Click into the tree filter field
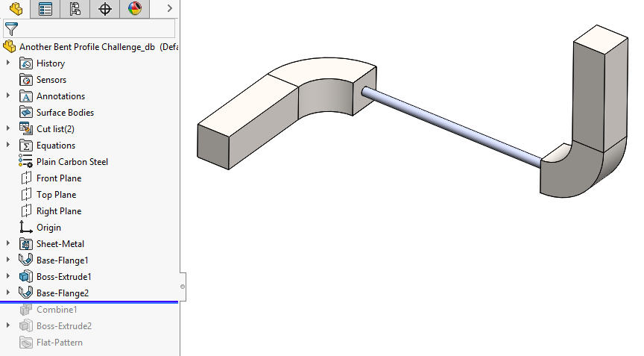Screen dimensions: 644x356 click(89, 29)
